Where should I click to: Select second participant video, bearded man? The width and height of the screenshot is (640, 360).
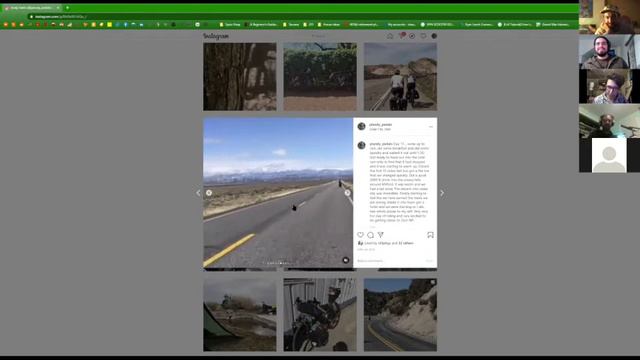[609, 51]
